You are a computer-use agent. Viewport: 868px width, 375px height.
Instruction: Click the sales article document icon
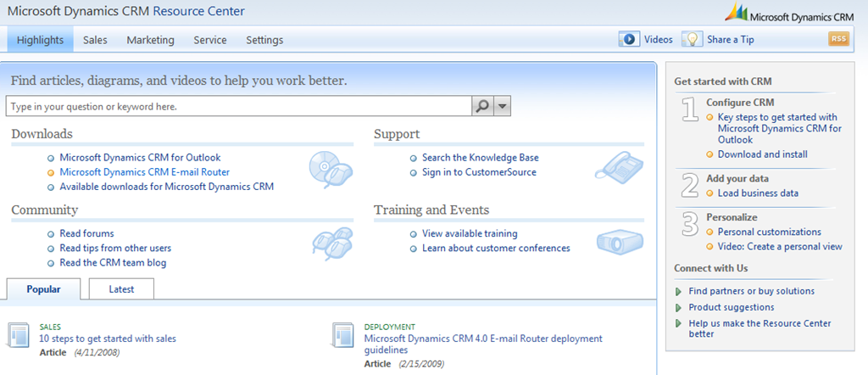(18, 334)
